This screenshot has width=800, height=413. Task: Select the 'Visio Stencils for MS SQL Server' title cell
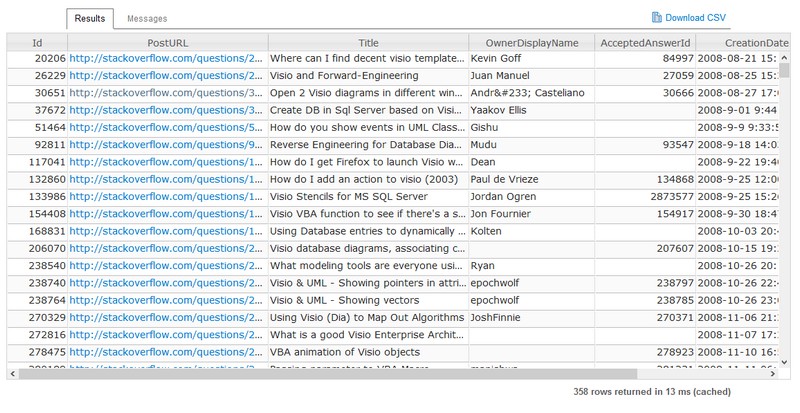coord(368,196)
